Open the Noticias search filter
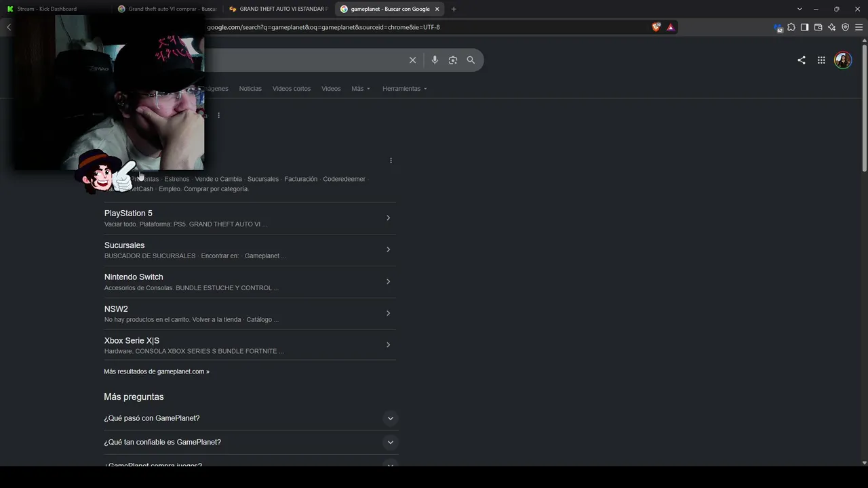 [x=250, y=89]
